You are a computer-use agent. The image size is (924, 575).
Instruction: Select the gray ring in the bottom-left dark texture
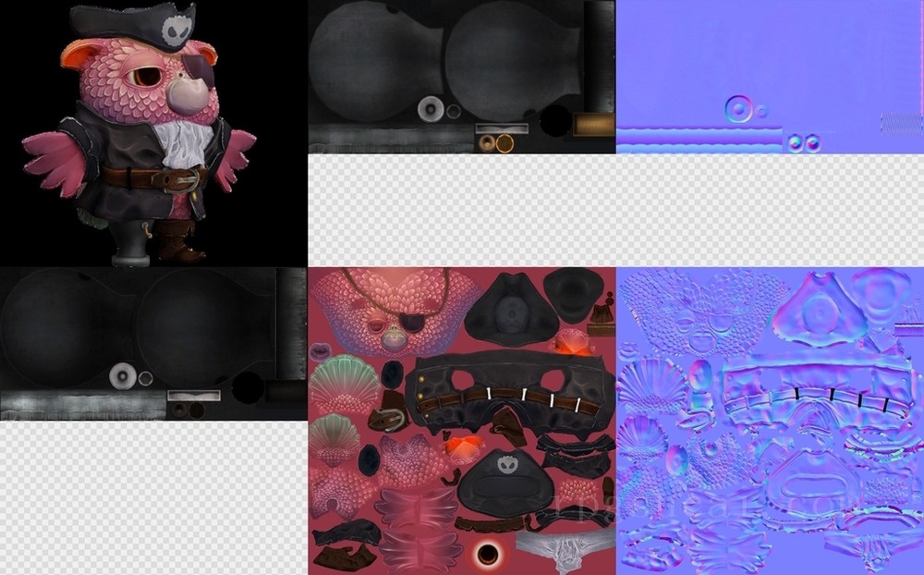click(x=123, y=375)
